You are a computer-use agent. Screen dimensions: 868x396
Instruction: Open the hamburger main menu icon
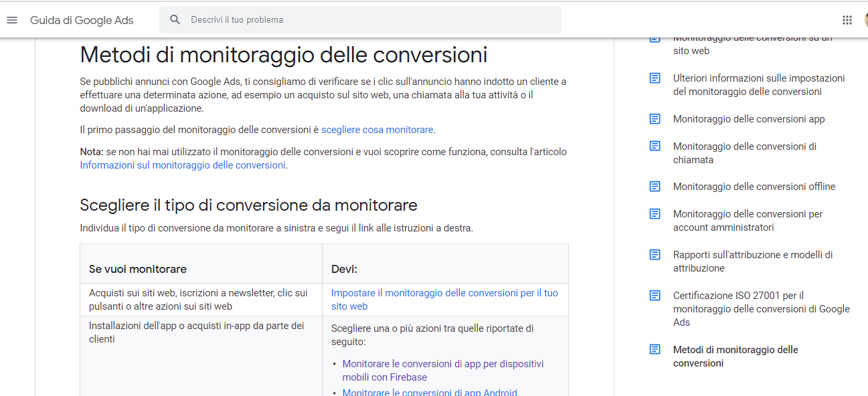pos(12,20)
